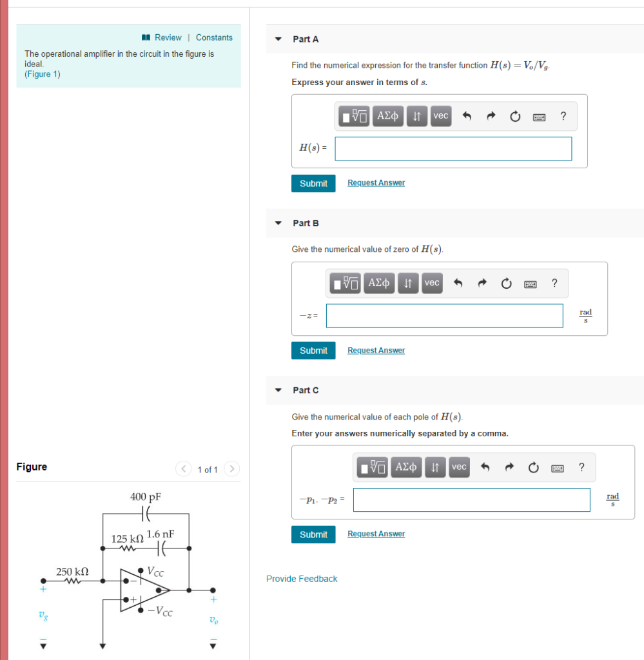This screenshot has height=660, width=644.
Task: Open the keyboard shortcuts icon in Part C
Action: (557, 467)
